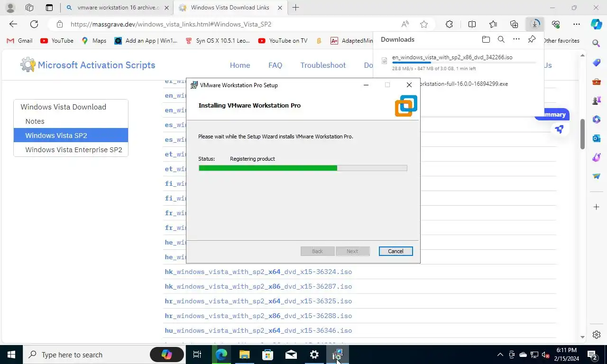Open Favorites list icon

pos(493,24)
